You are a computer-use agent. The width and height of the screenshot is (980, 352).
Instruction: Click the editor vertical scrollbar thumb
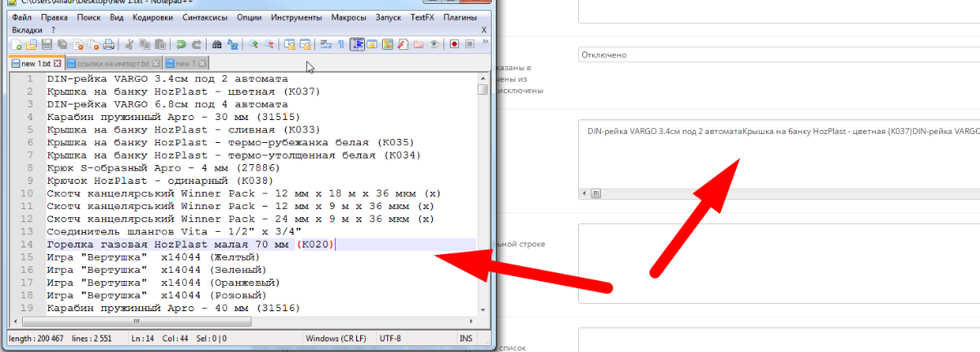(x=483, y=89)
